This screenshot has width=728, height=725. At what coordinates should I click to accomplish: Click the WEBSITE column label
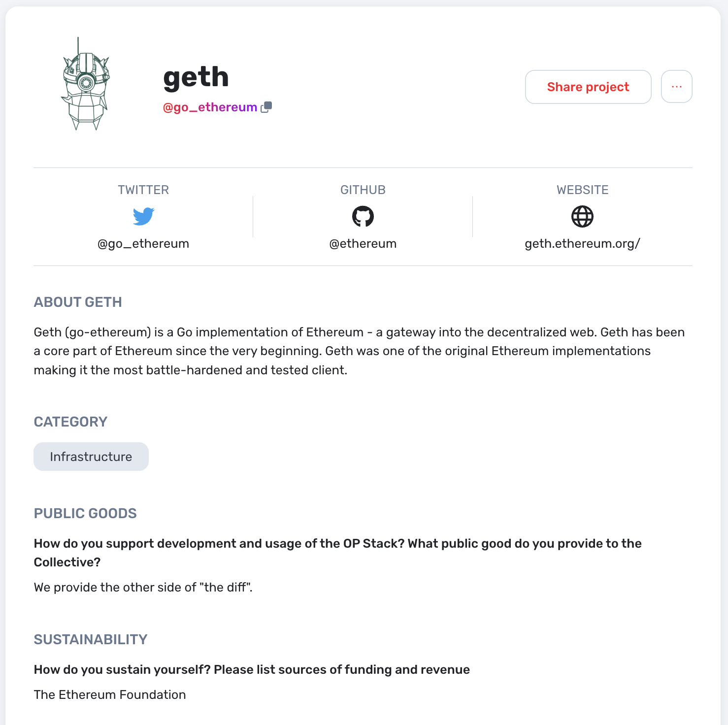pos(582,190)
